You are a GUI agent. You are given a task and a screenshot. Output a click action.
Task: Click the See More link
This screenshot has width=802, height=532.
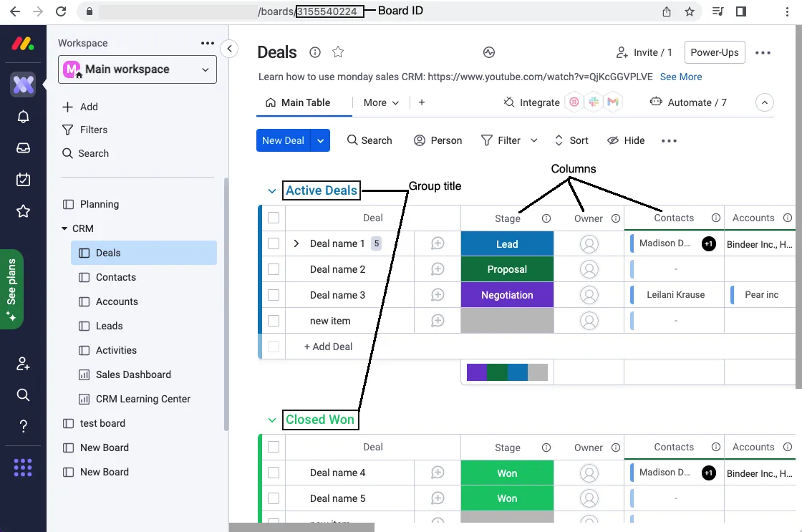tap(681, 77)
